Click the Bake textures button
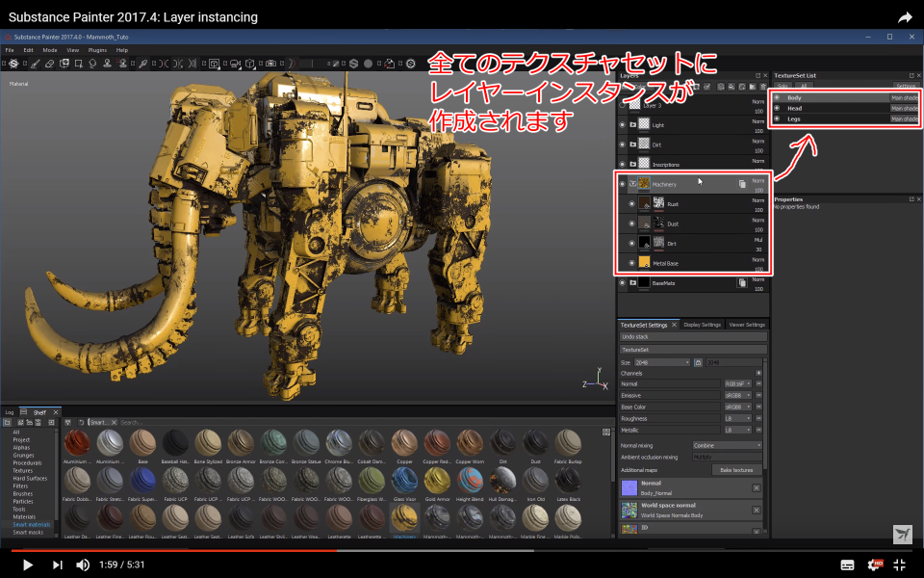The height and width of the screenshot is (578, 924). point(736,470)
